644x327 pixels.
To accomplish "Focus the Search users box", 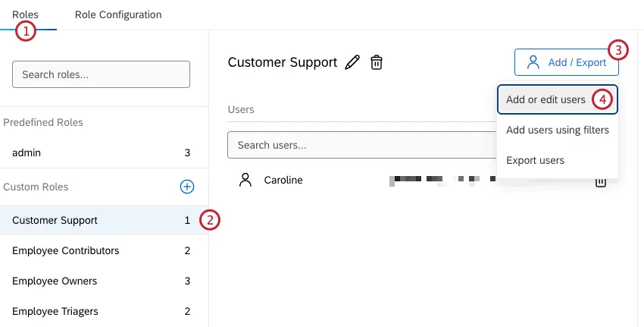I will point(360,144).
